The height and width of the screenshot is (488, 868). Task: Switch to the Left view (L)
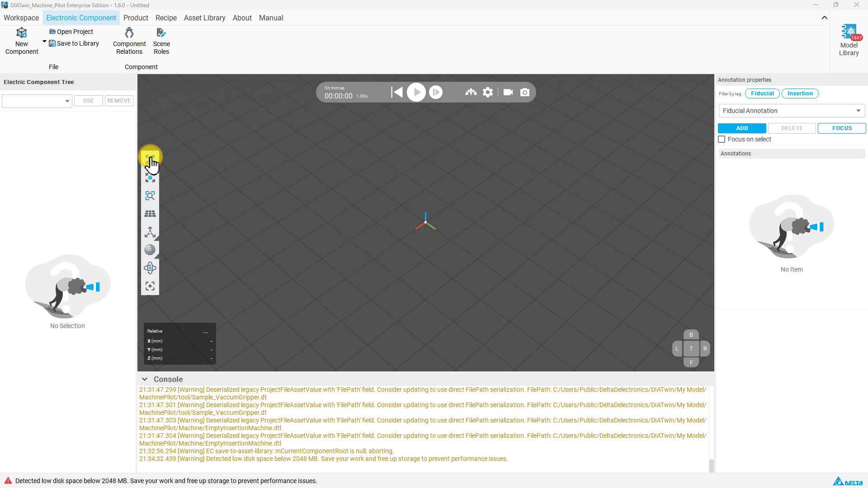pos(677,349)
